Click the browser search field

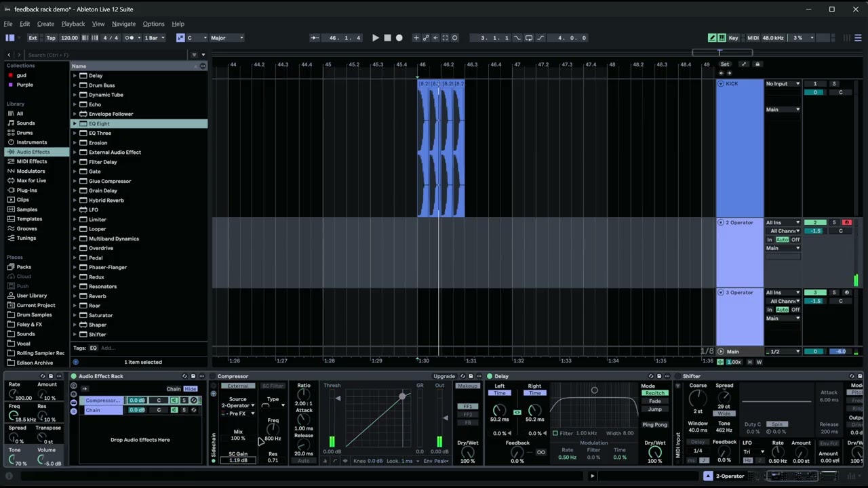pyautogui.click(x=107, y=55)
